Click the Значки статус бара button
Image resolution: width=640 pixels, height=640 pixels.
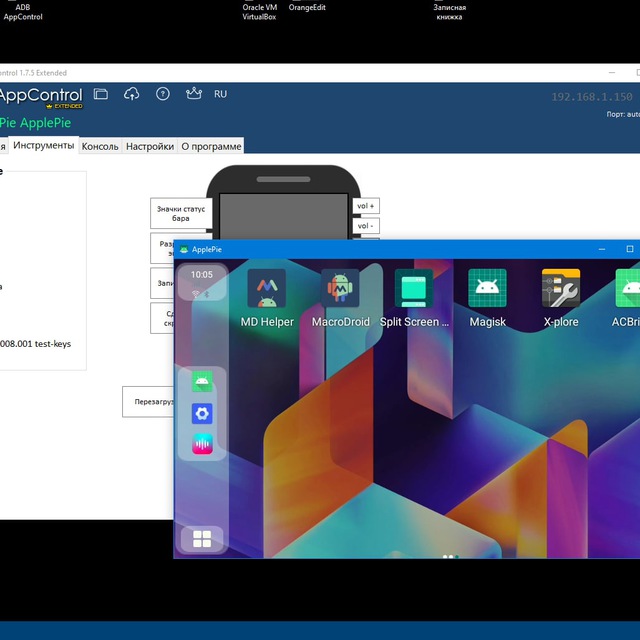pos(181,212)
